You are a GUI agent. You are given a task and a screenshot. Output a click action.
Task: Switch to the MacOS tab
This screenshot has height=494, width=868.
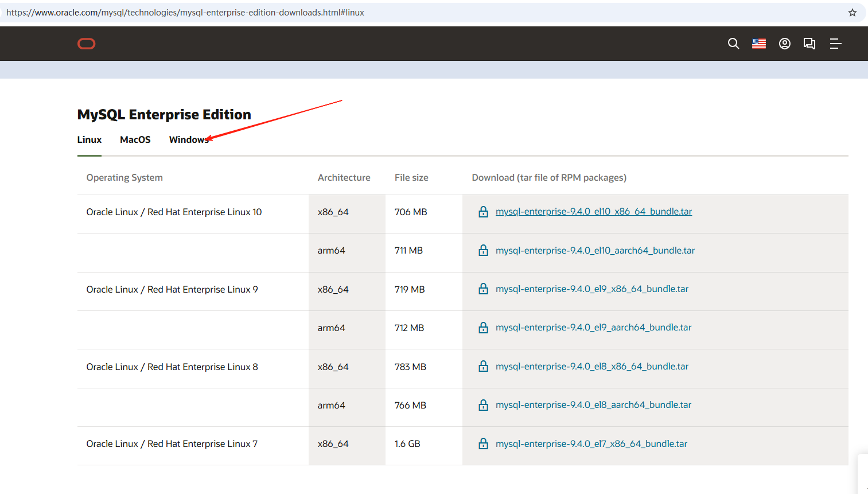click(x=135, y=139)
